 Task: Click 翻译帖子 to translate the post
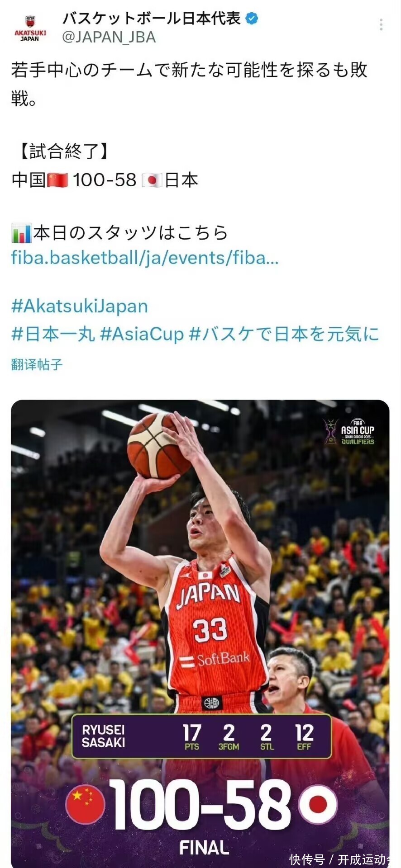(x=37, y=364)
